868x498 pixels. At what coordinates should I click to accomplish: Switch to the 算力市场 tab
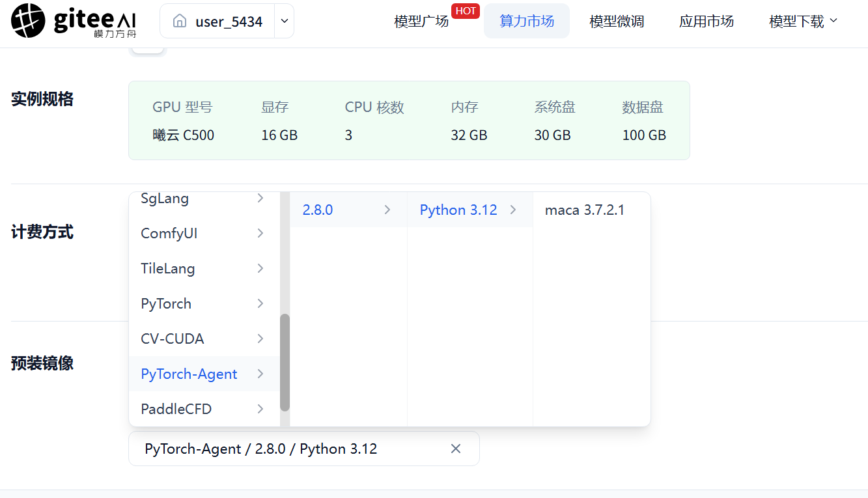click(x=527, y=21)
